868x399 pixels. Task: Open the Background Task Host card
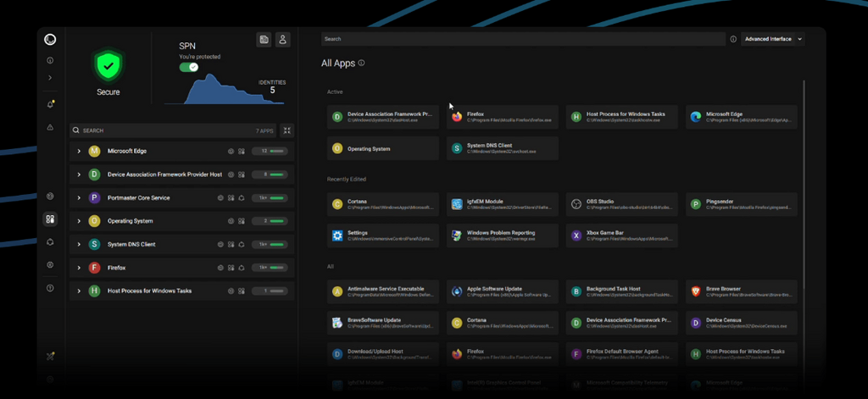[x=622, y=291]
